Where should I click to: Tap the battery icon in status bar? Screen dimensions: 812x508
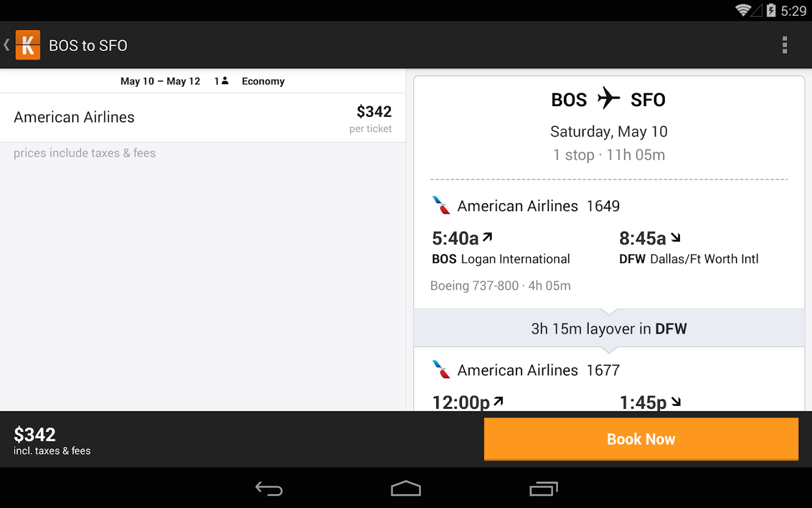[x=771, y=10]
